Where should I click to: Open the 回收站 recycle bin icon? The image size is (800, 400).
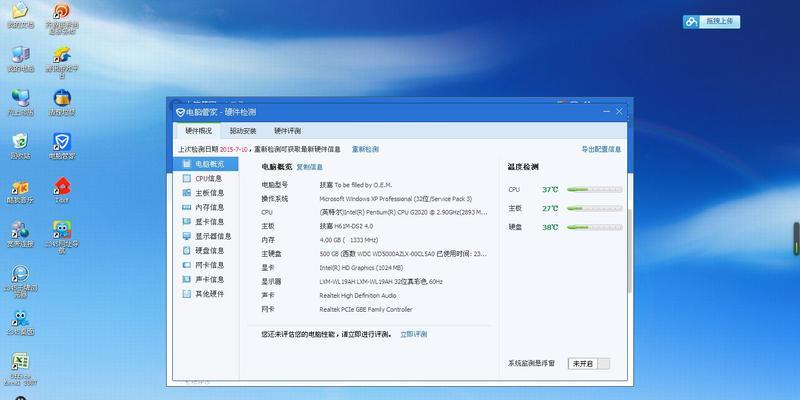(20, 146)
